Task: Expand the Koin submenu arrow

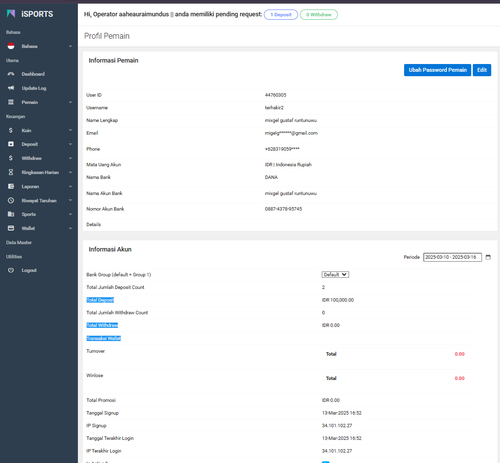Action: (x=70, y=130)
